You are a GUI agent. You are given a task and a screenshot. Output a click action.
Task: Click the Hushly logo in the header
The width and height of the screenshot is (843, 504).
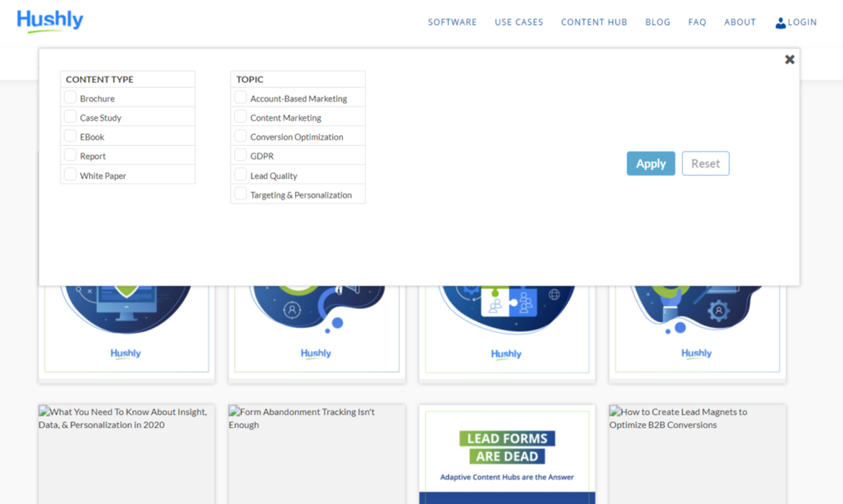[x=50, y=21]
